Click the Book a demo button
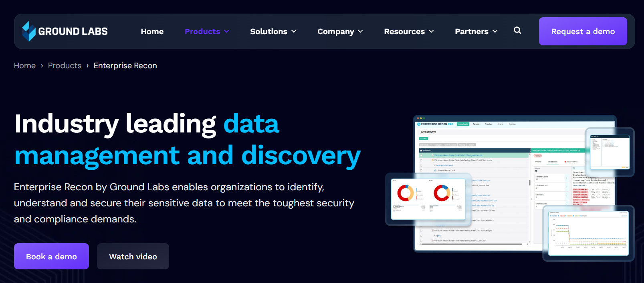Screen dimensions: 644x283 [x=51, y=257]
